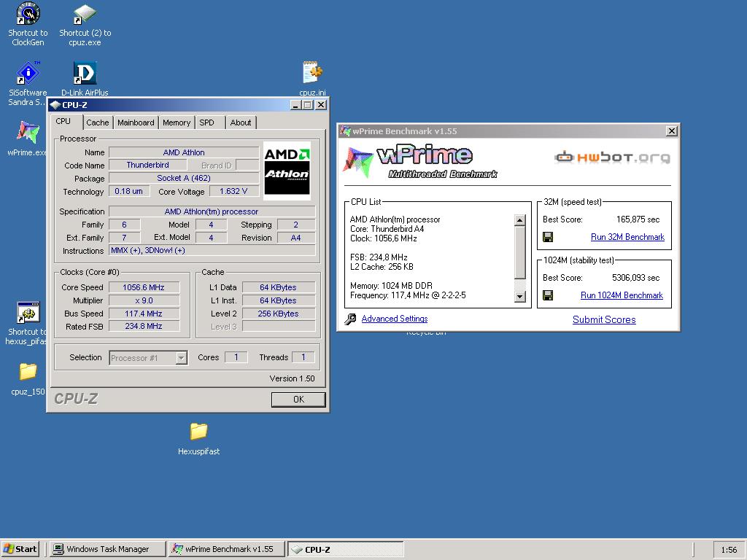Click the CPU-Z title bar icon
This screenshot has height=560, width=747.
coord(55,105)
